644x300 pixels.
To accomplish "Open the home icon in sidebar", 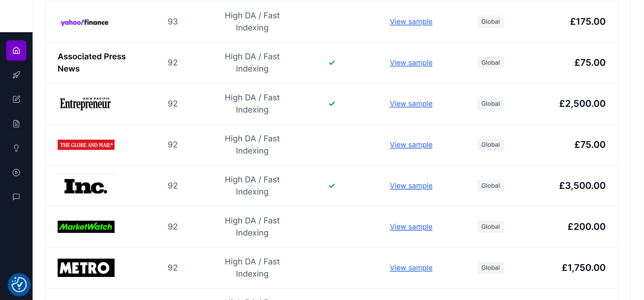I will point(16,51).
